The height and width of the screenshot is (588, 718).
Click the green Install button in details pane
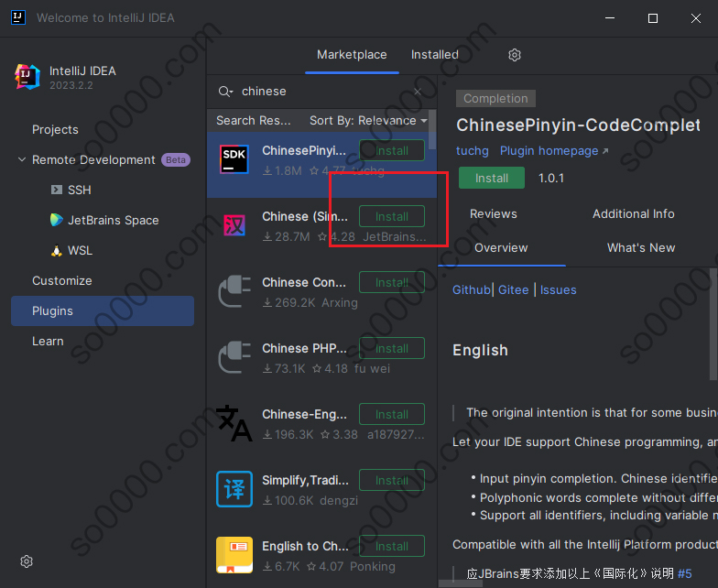491,178
